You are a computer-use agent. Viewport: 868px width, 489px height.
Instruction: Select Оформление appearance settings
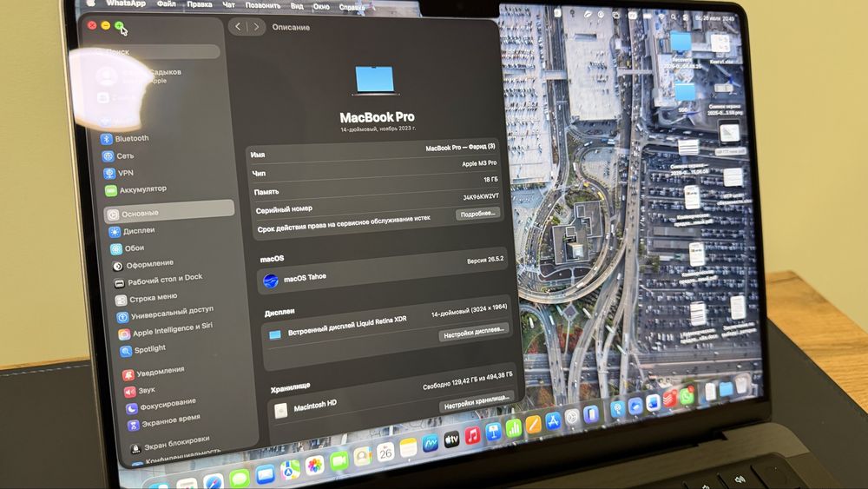coord(143,264)
